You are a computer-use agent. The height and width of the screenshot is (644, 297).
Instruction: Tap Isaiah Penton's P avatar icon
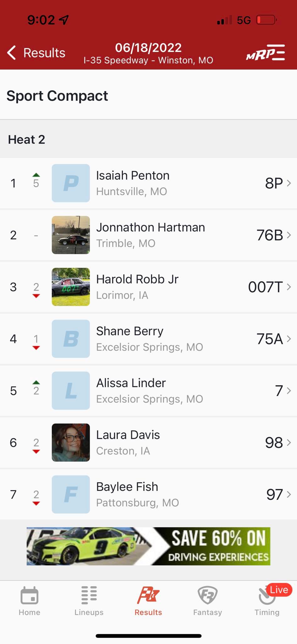(x=71, y=183)
